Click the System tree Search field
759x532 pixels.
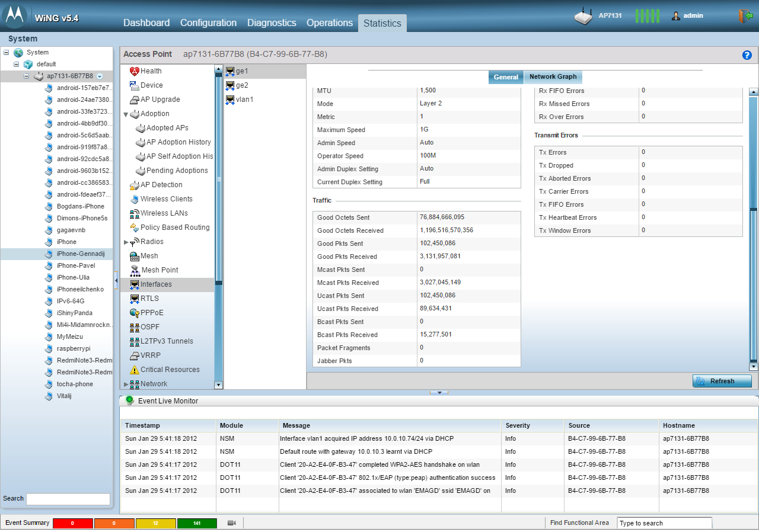(x=68, y=499)
